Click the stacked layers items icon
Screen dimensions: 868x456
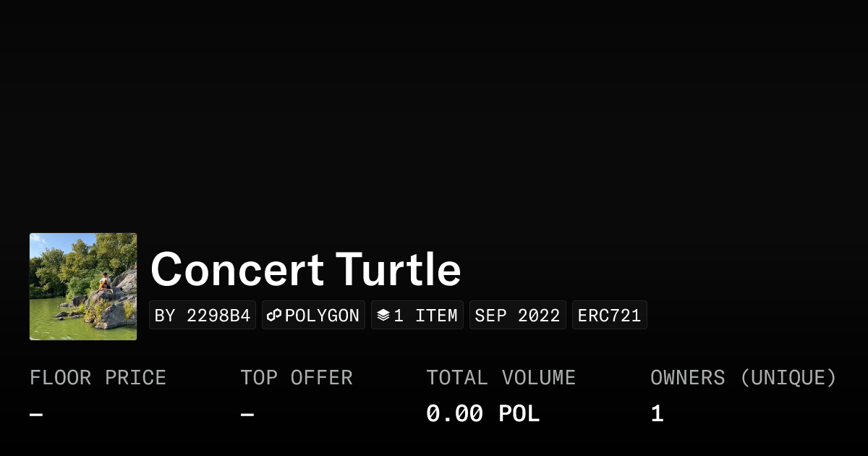(x=383, y=316)
